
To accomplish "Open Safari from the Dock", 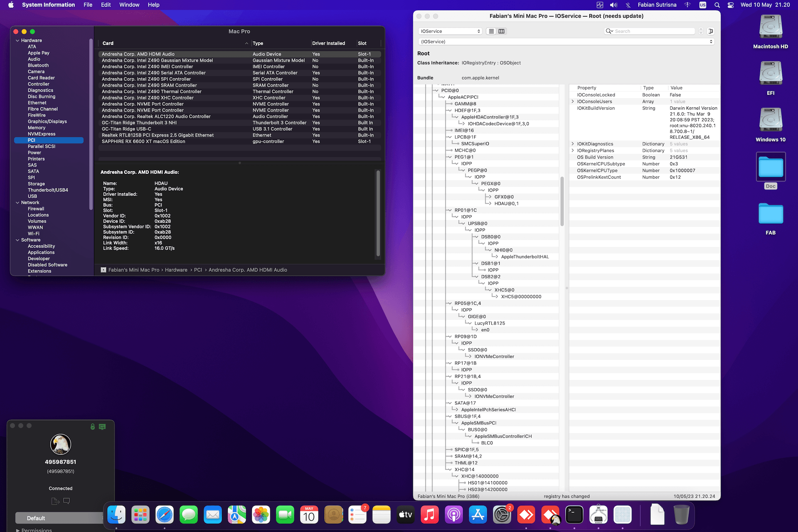I will [x=165, y=515].
